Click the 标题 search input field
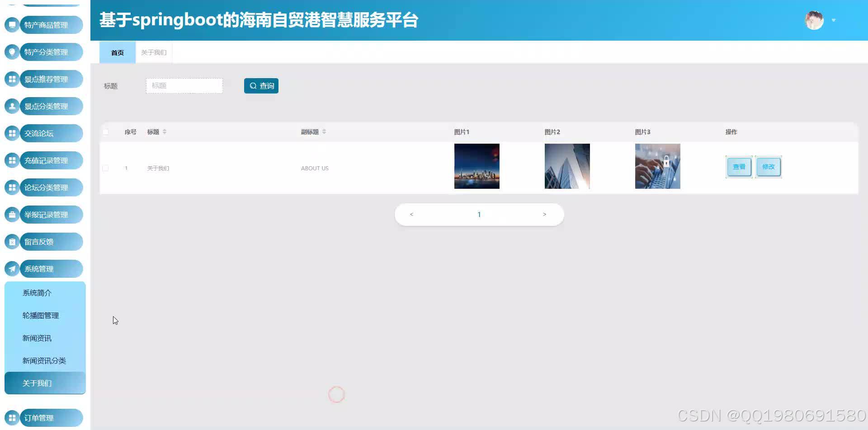The image size is (868, 430). tap(184, 85)
